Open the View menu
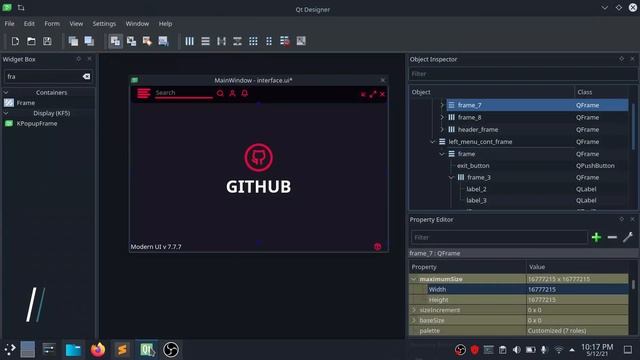 click(x=76, y=24)
